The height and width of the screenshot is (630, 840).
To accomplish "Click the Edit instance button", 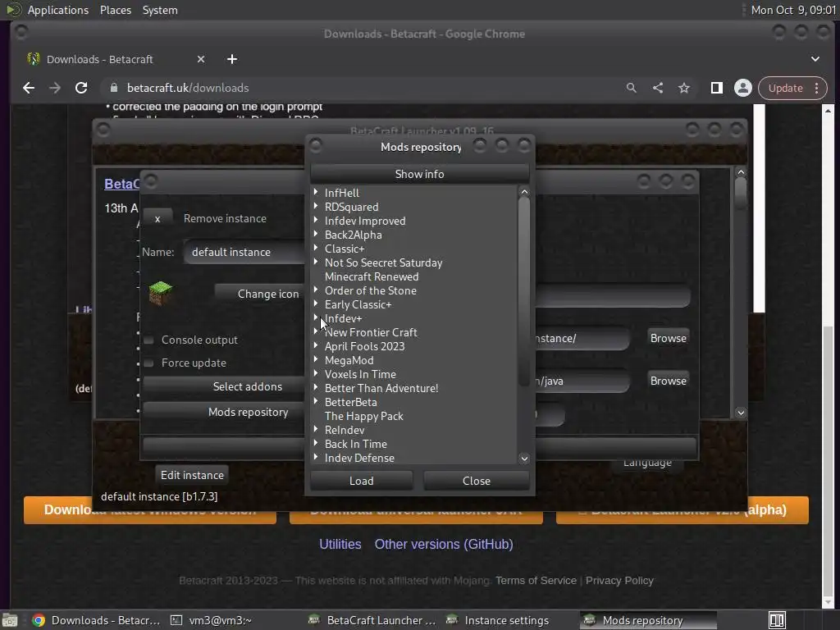I will click(192, 475).
